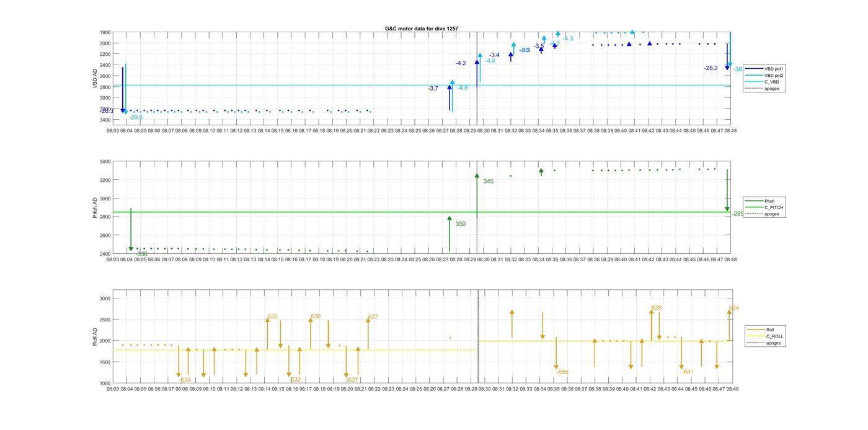Click the '08:37' x-axis tick in Pitch plot

pyautogui.click(x=580, y=260)
